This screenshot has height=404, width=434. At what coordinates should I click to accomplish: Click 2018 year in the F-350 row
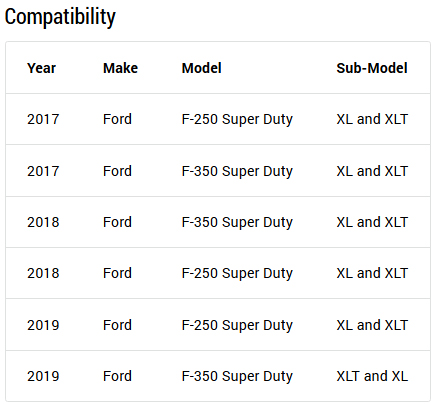coord(43,222)
